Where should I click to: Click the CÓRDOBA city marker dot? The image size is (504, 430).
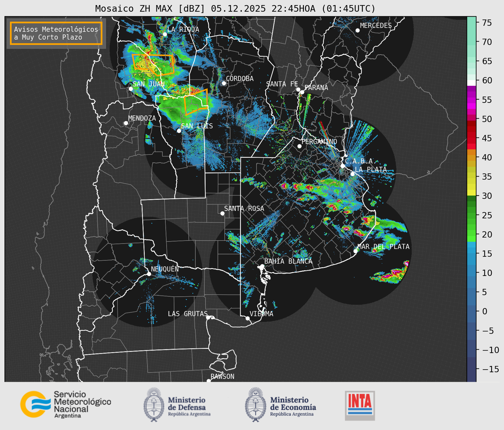pos(224,83)
